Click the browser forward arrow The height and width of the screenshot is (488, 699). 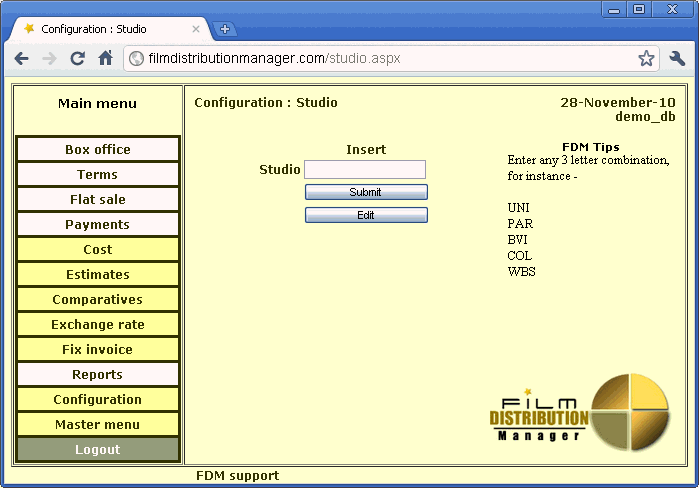click(x=49, y=58)
